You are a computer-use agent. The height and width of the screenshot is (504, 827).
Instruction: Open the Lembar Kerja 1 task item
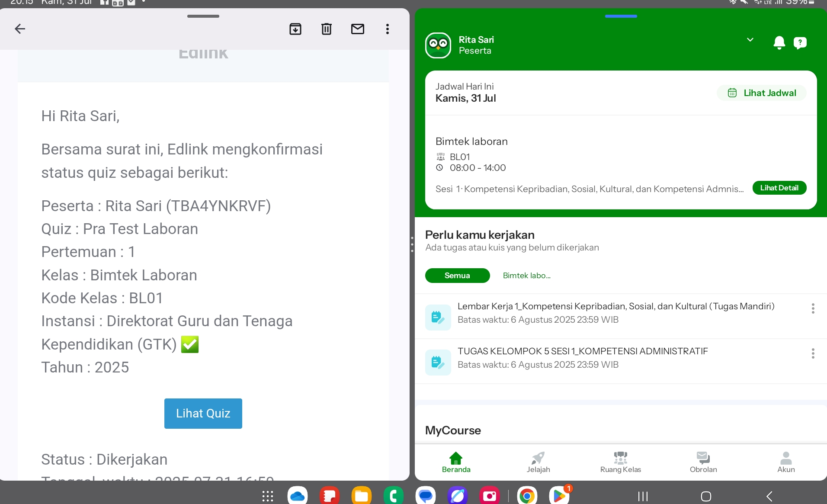615,313
